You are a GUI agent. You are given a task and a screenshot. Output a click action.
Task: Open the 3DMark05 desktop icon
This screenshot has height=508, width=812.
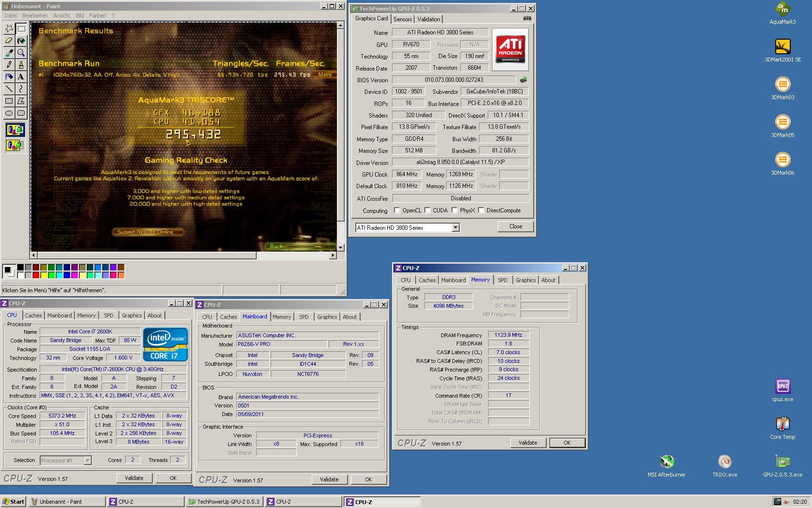point(783,126)
